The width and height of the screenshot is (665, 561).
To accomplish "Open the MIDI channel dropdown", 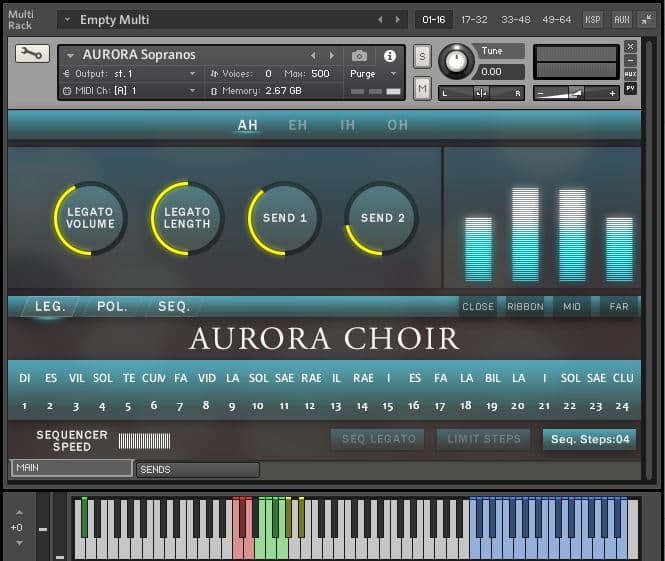I will tap(192, 90).
